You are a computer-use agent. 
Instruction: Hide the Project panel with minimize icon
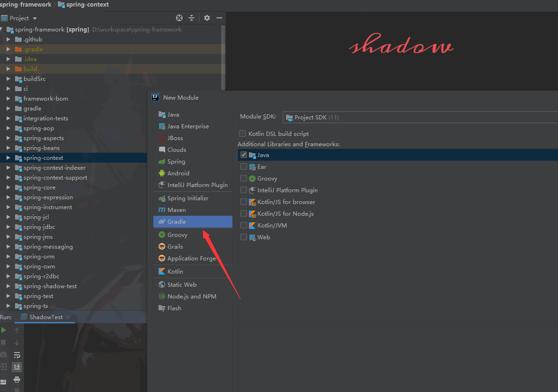219,18
